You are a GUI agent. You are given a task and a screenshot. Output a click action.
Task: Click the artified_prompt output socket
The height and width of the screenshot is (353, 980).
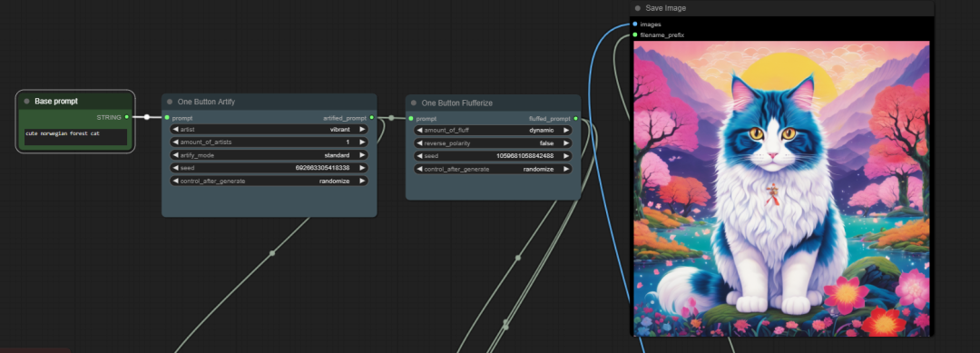[372, 117]
